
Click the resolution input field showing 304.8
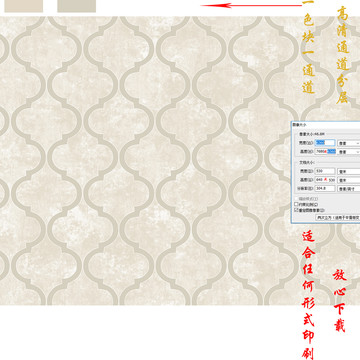[325, 189]
